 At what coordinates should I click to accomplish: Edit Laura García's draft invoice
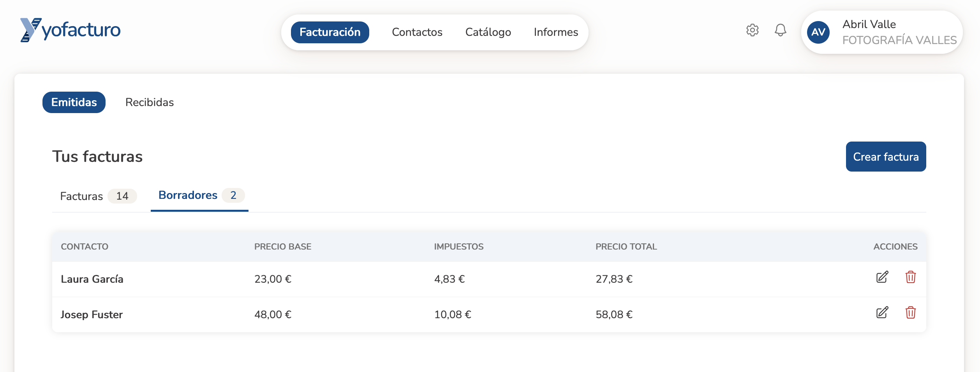882,277
